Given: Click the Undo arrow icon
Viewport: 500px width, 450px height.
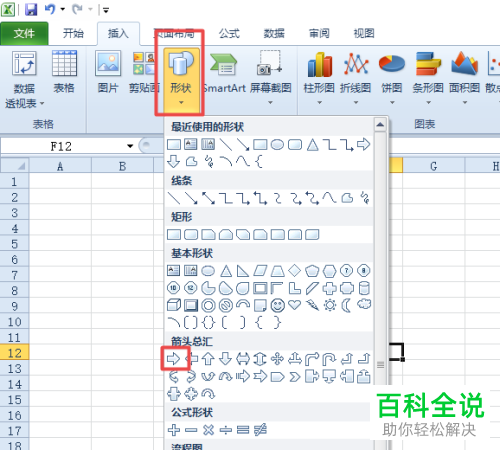Looking at the screenshot, I should tap(50, 9).
